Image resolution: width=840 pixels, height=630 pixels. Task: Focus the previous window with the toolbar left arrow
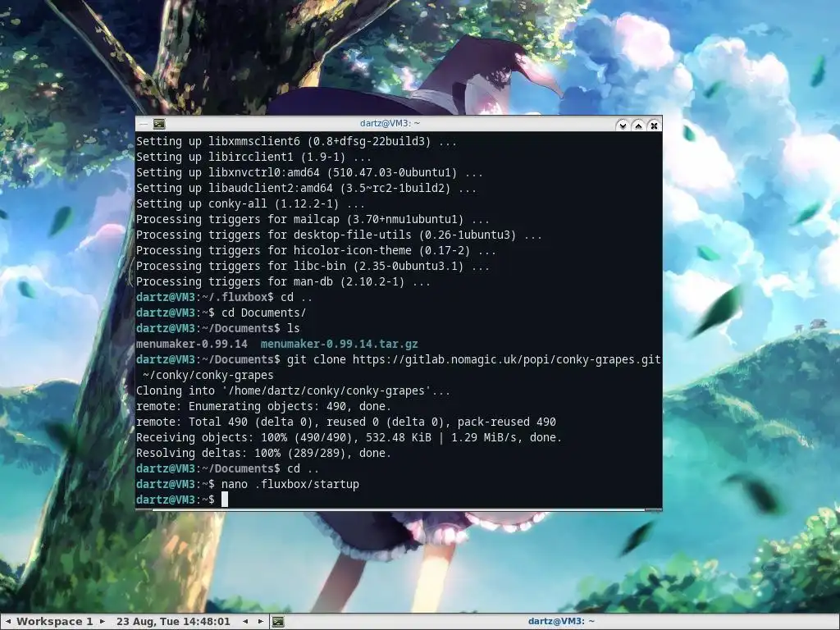[x=245, y=622]
